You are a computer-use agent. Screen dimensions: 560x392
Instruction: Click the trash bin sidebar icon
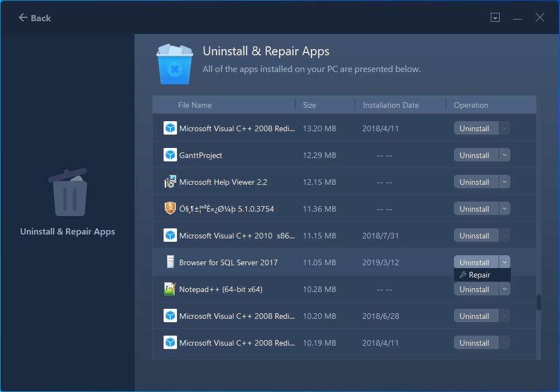coord(68,192)
